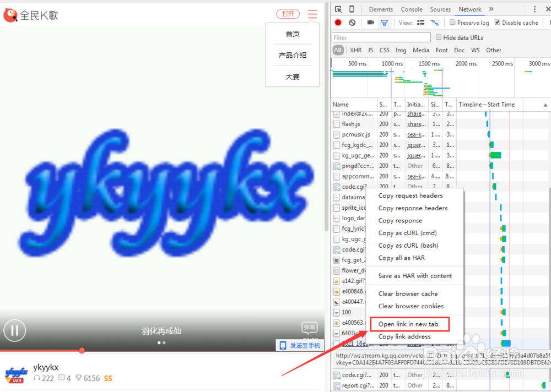Open 大赛 in the dropdown menu
Image resolution: width=551 pixels, height=392 pixels.
(x=293, y=77)
